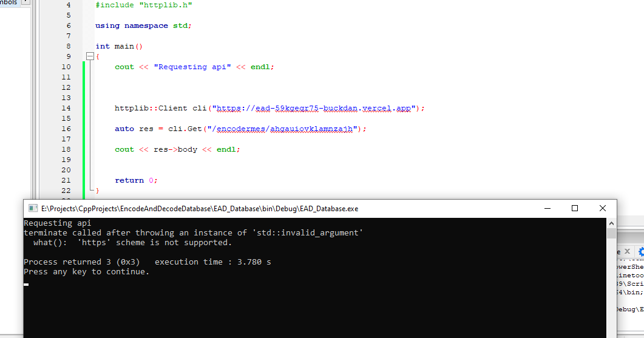644x338 pixels.
Task: Click "execution time : 3.780 s" text
Action: (213, 262)
